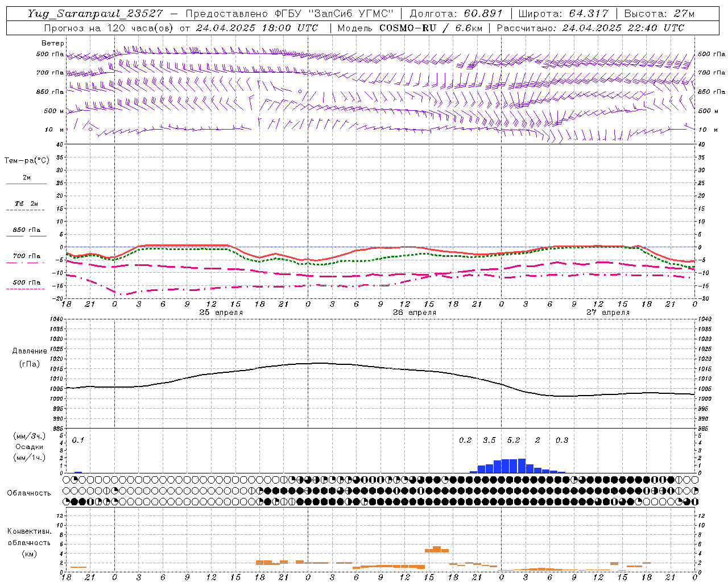Click the station title Yug_Saranpaul_23527
728x582 pixels.
coord(95,14)
